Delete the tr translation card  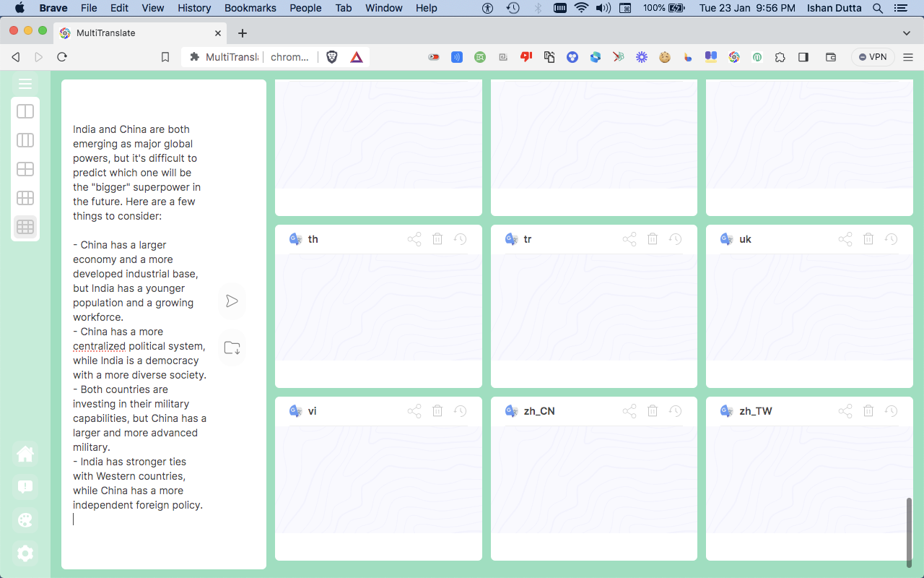[x=652, y=238]
